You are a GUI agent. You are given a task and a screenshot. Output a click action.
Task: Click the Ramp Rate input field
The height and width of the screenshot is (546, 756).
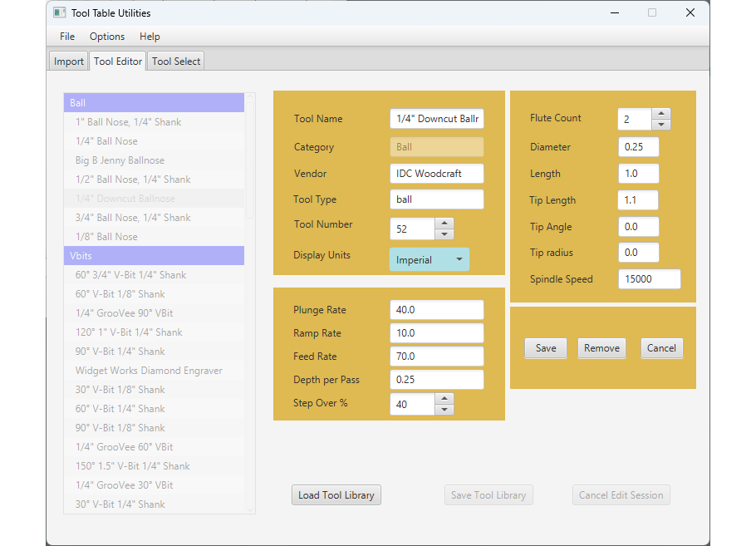click(437, 332)
